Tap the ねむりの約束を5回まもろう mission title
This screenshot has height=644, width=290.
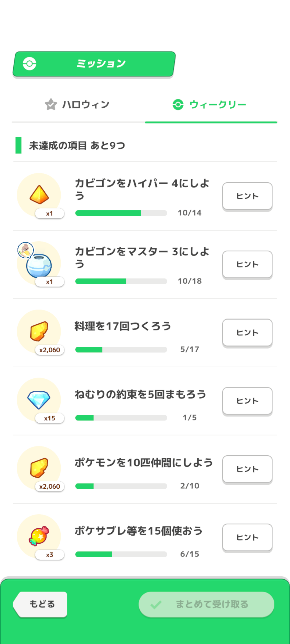(140, 394)
